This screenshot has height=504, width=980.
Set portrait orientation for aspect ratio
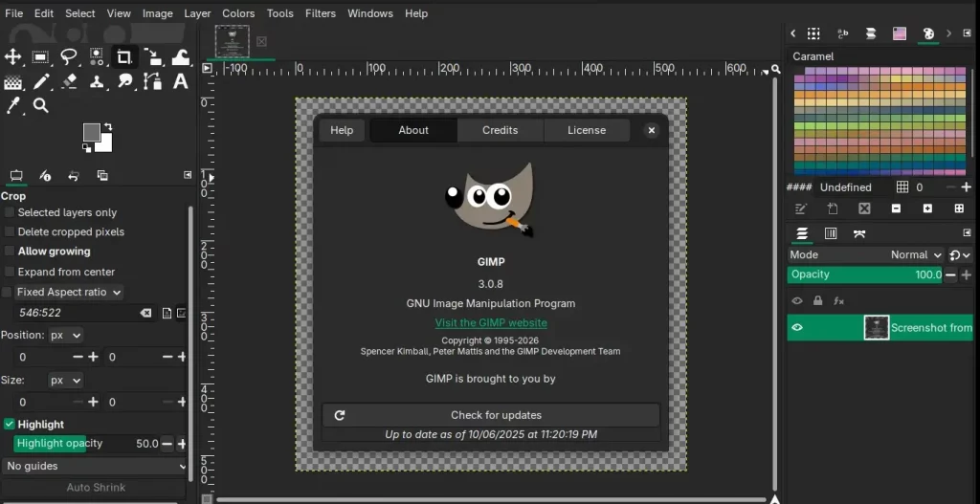(167, 313)
